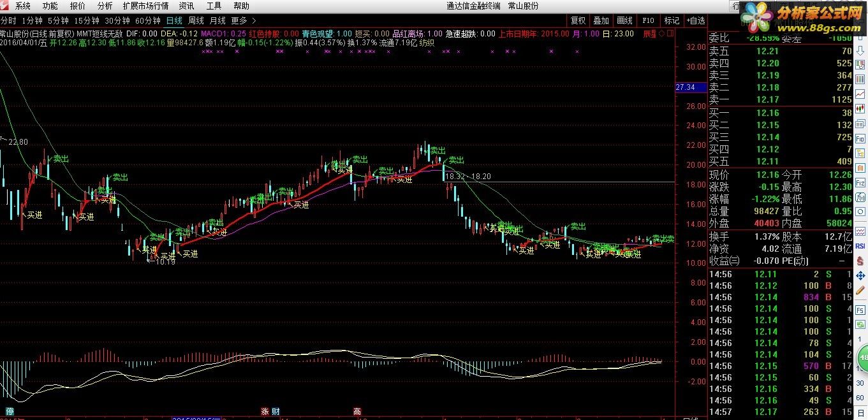This screenshot has height=420, width=868.
Task: Switch to 1分钟 chart period
Action: click(32, 20)
